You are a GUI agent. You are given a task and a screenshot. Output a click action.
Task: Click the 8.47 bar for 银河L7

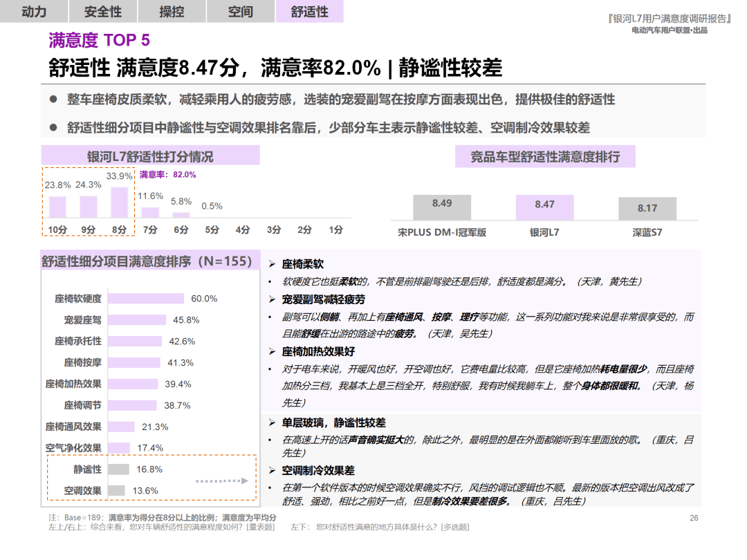coord(544,207)
